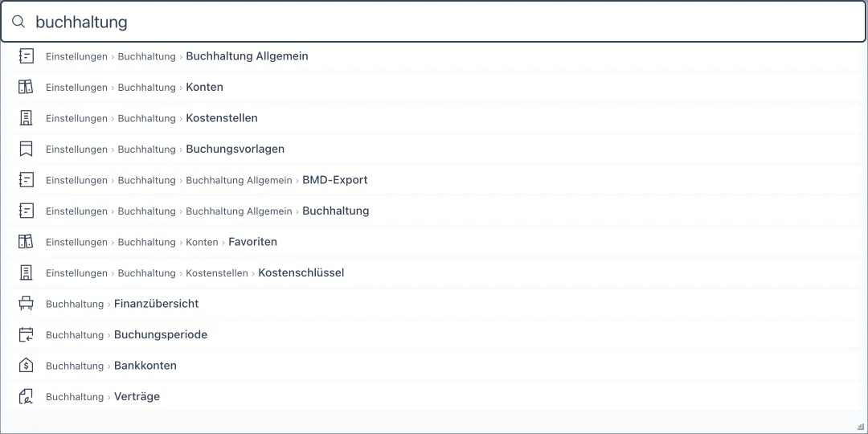Click the building icon beside Kostenschlüssel
The image size is (868, 434).
tap(26, 273)
